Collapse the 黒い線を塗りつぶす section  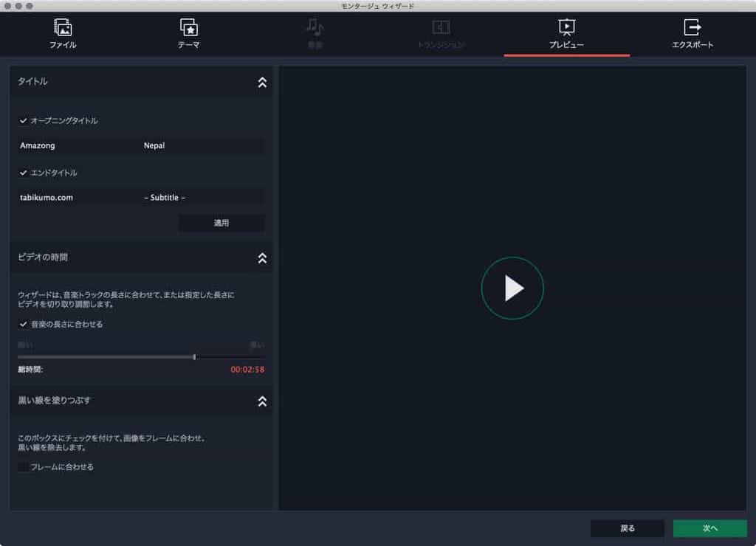click(262, 401)
